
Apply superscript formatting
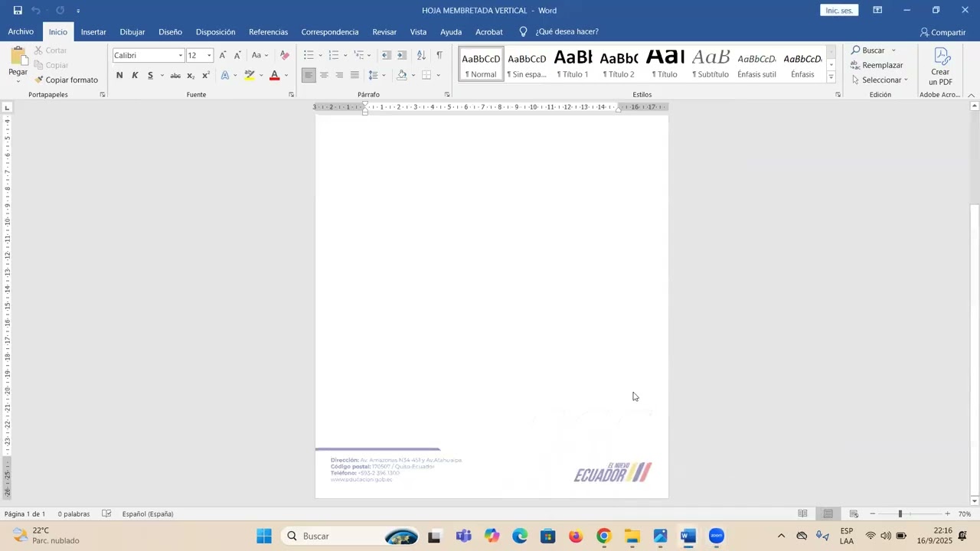tap(206, 75)
